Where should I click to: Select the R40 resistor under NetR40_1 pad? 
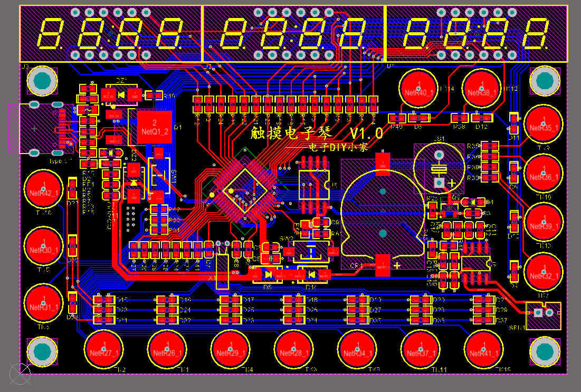[397, 118]
